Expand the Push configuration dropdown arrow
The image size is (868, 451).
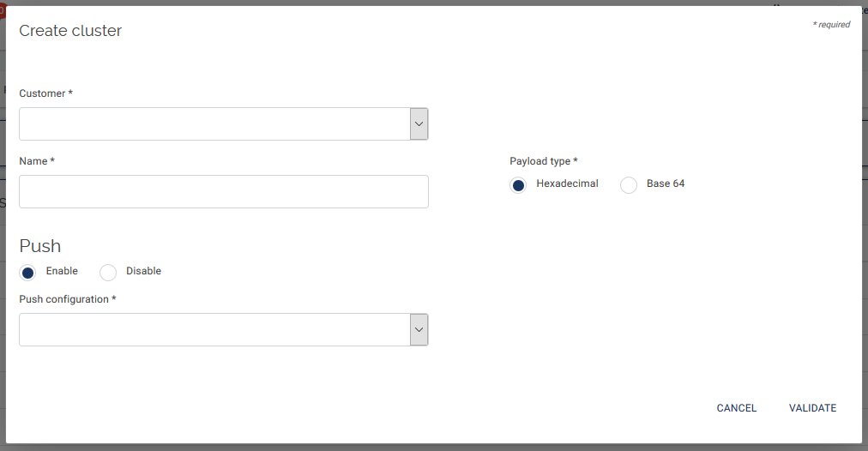(419, 330)
